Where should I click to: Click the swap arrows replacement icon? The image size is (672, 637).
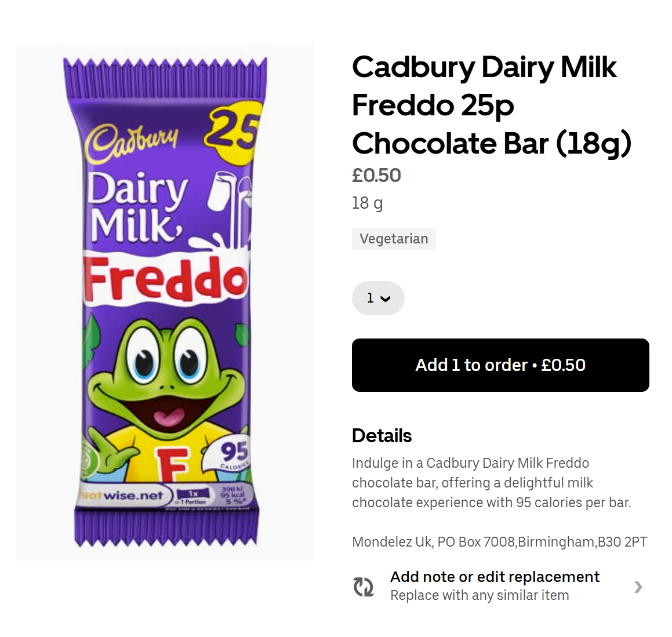coord(364,587)
